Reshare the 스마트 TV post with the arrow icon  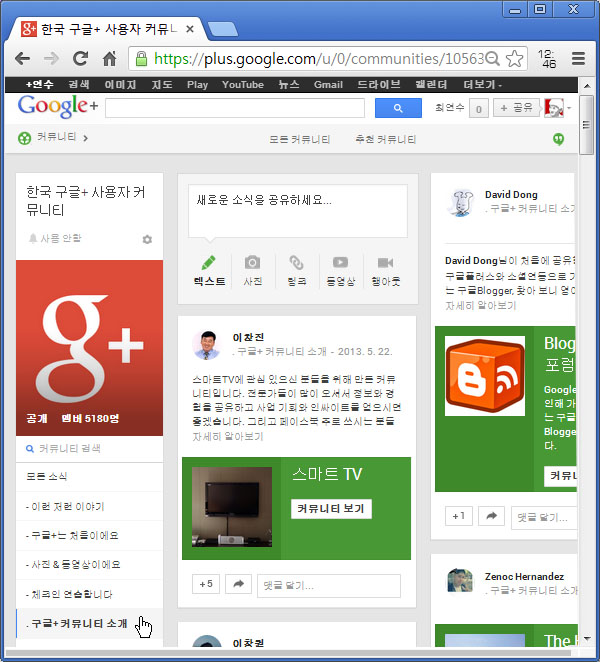[x=239, y=584]
